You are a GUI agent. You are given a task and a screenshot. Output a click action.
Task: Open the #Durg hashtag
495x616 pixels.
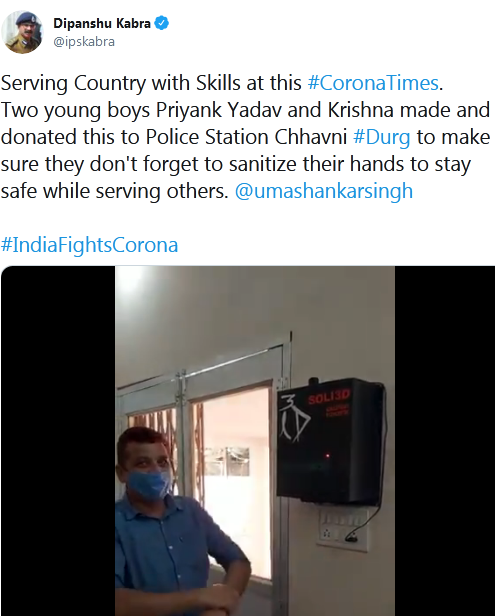[x=381, y=138]
